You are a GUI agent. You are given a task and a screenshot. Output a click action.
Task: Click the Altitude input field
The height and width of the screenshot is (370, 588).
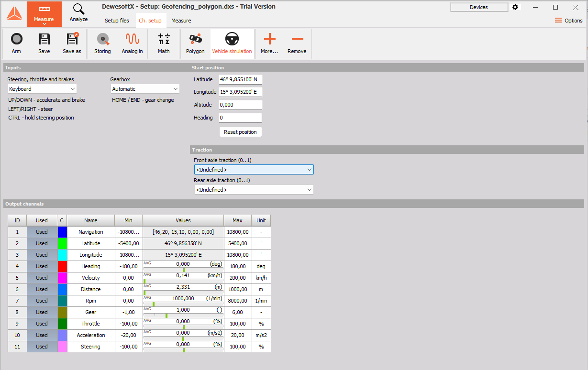point(241,105)
